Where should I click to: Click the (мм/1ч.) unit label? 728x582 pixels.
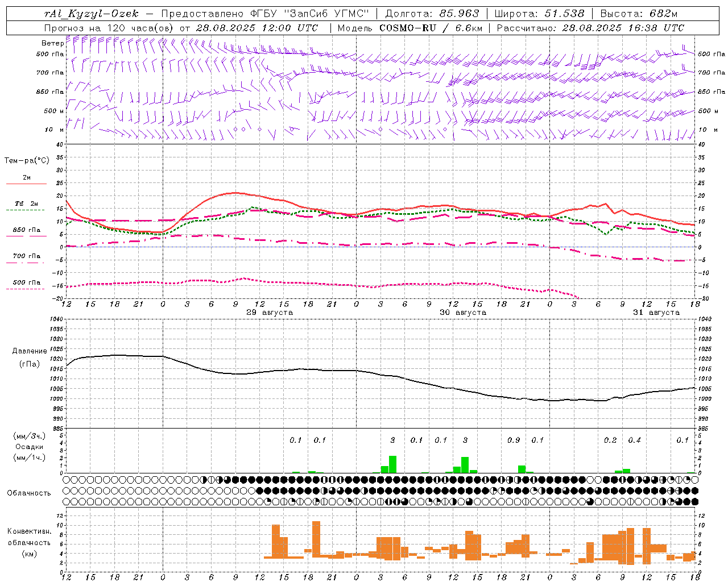[x=30, y=458]
